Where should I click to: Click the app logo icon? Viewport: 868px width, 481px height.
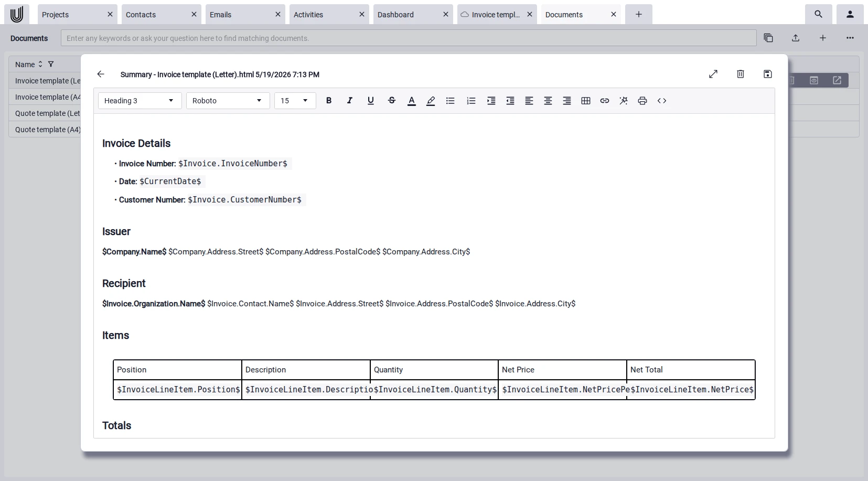[17, 15]
